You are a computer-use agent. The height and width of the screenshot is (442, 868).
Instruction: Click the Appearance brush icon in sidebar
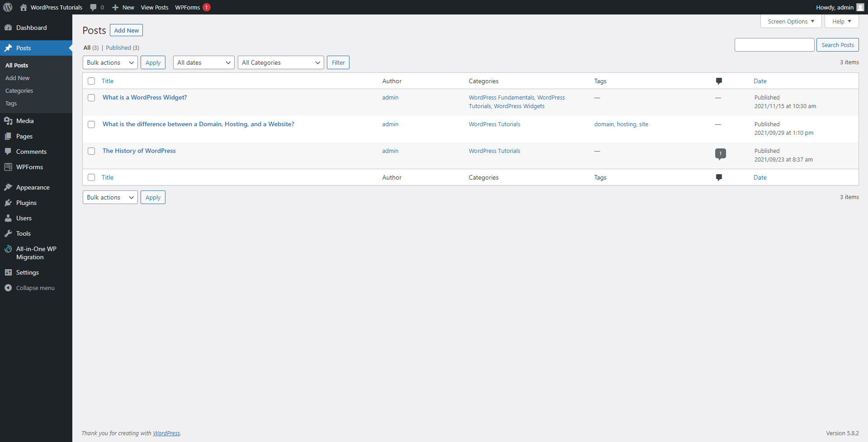(x=8, y=187)
